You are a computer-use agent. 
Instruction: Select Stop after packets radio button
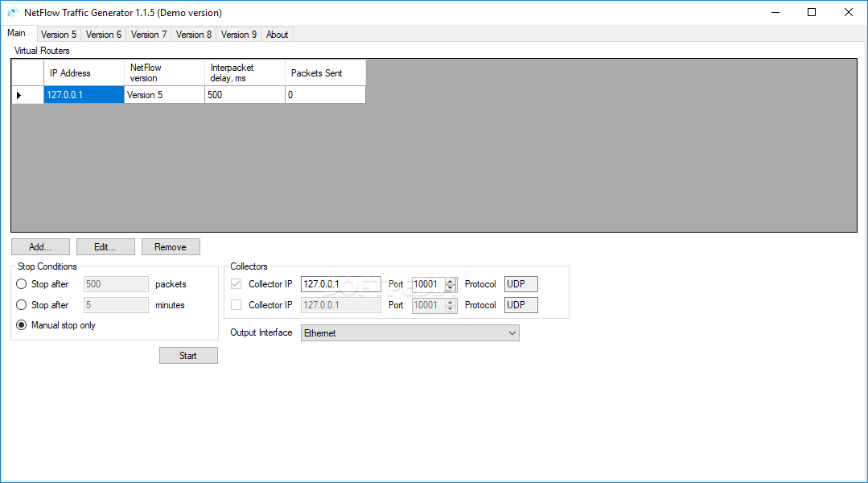coord(22,284)
